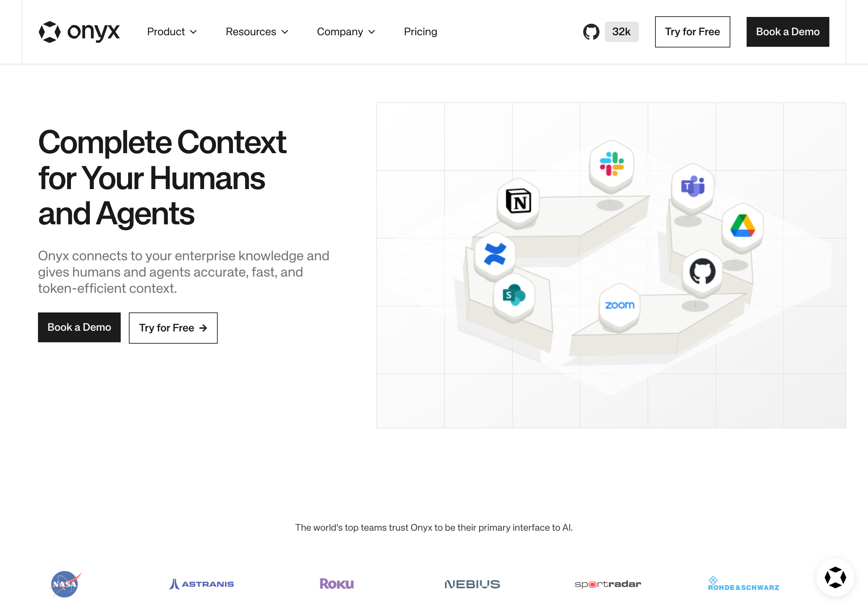The width and height of the screenshot is (868, 610).
Task: Click the SharePoint icon
Action: 514,295
